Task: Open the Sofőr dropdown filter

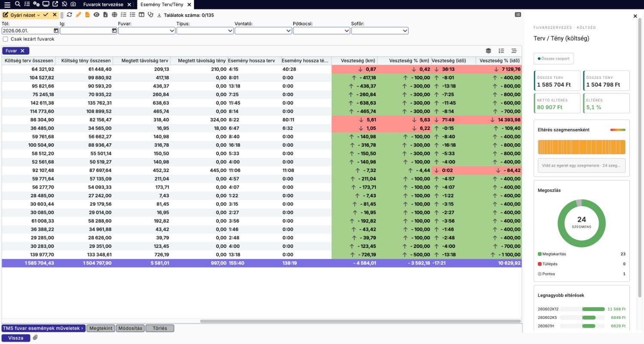Action: [380, 31]
